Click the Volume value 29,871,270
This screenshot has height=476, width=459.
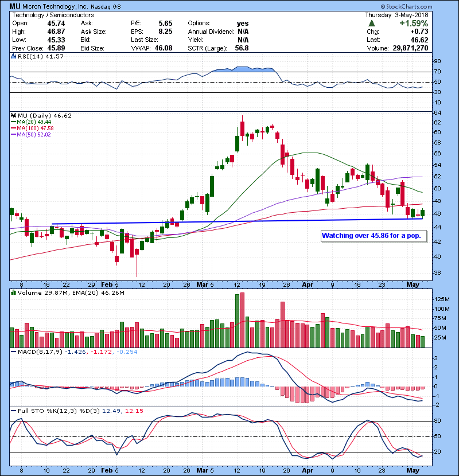[x=410, y=48]
